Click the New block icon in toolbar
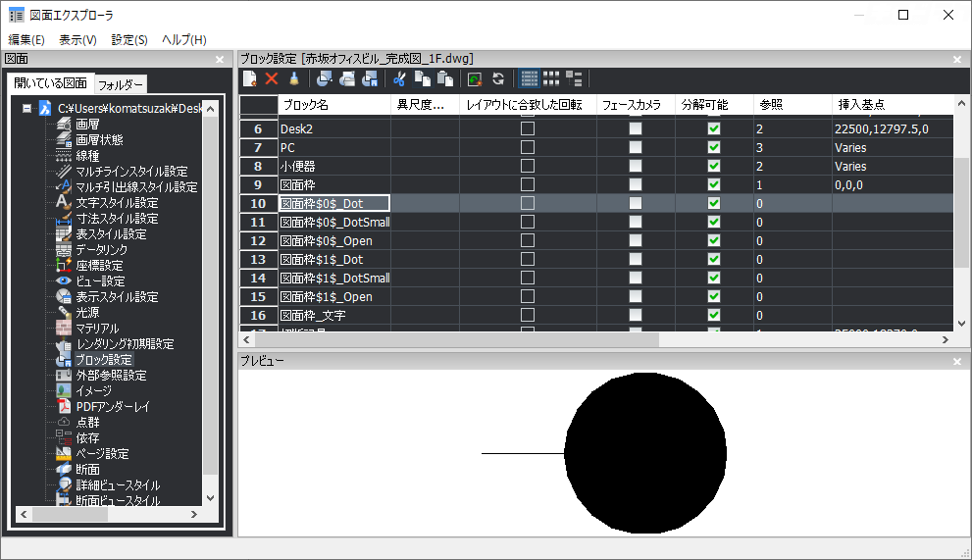 pyautogui.click(x=250, y=78)
